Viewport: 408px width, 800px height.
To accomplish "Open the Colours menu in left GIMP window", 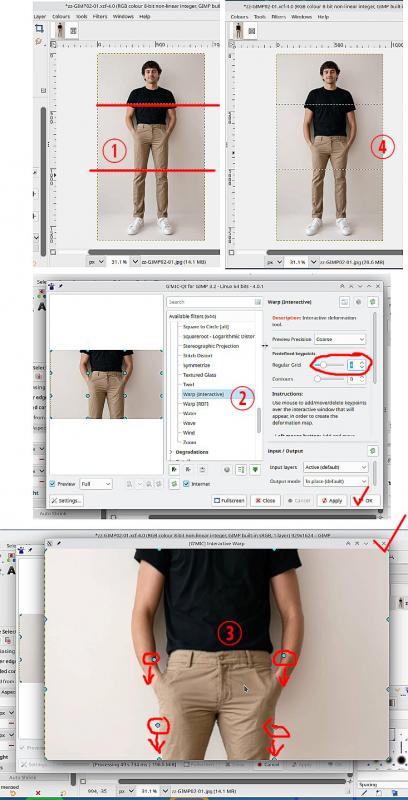I will (x=61, y=16).
